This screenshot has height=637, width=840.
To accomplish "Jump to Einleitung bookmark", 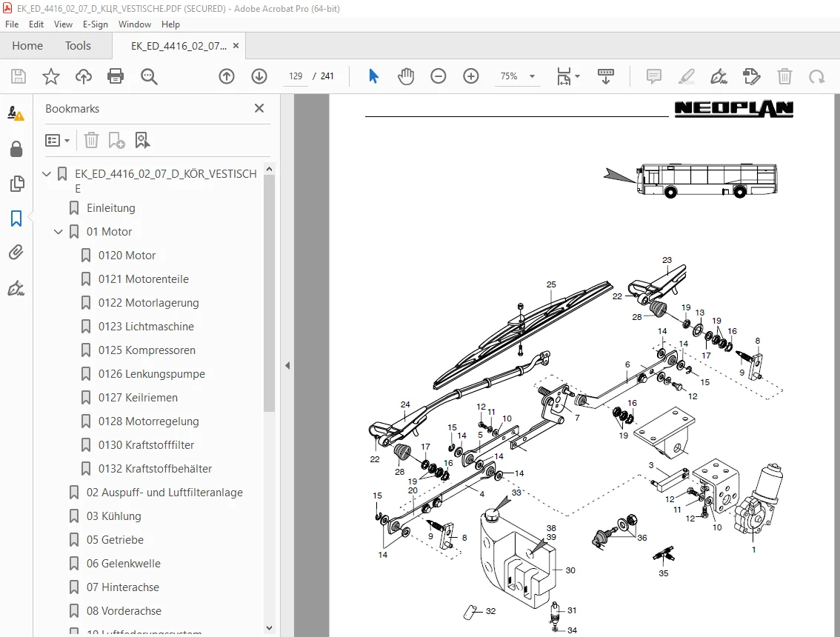I will [x=111, y=208].
